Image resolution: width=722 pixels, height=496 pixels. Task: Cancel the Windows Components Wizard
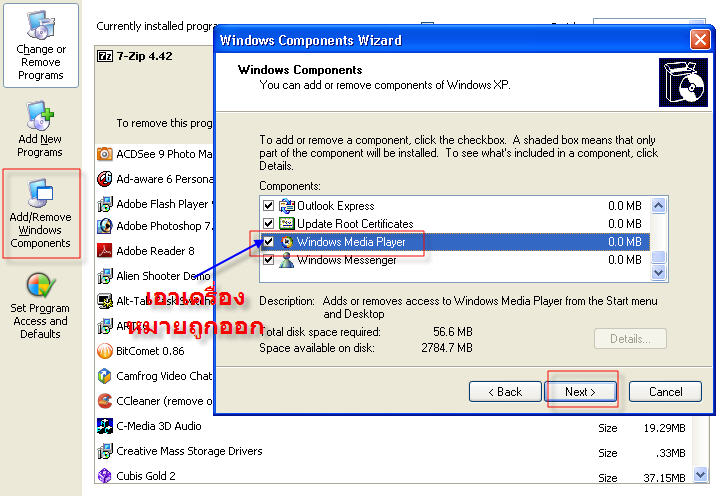click(665, 391)
